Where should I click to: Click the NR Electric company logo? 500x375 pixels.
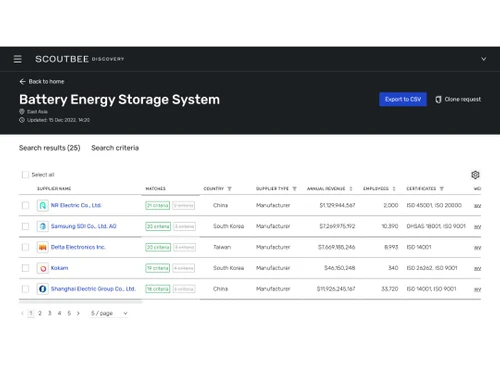point(43,205)
